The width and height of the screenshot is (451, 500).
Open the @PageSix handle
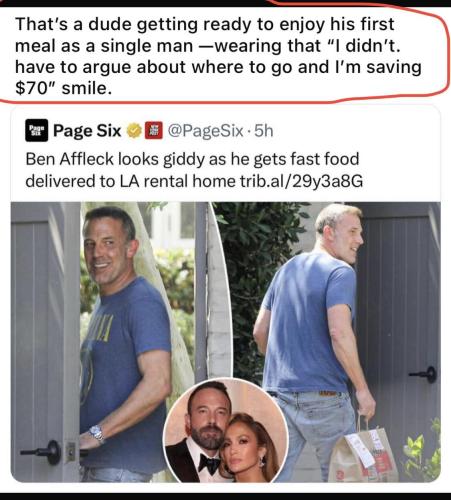pyautogui.click(x=205, y=131)
